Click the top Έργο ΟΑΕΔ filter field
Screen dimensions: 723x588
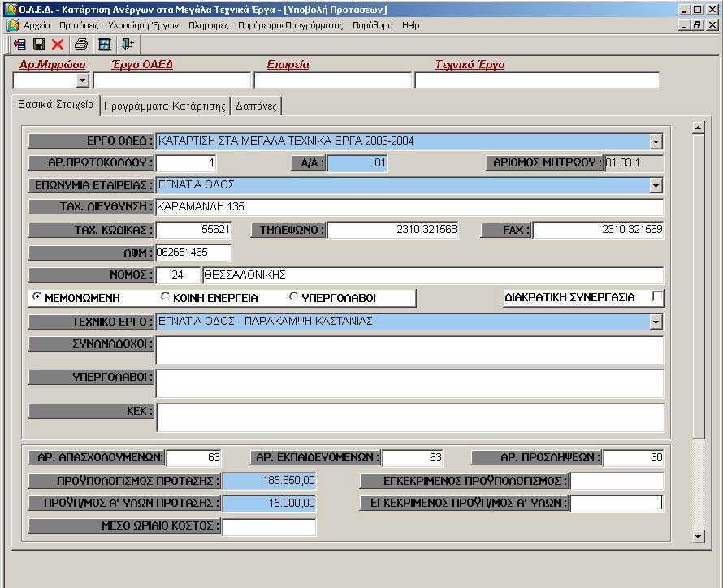pos(172,80)
